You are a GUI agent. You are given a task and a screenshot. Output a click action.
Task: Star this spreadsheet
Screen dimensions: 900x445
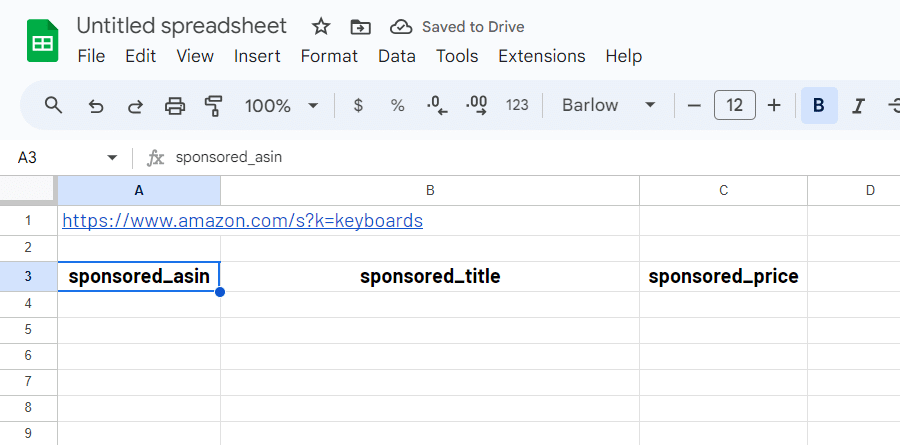tap(321, 27)
